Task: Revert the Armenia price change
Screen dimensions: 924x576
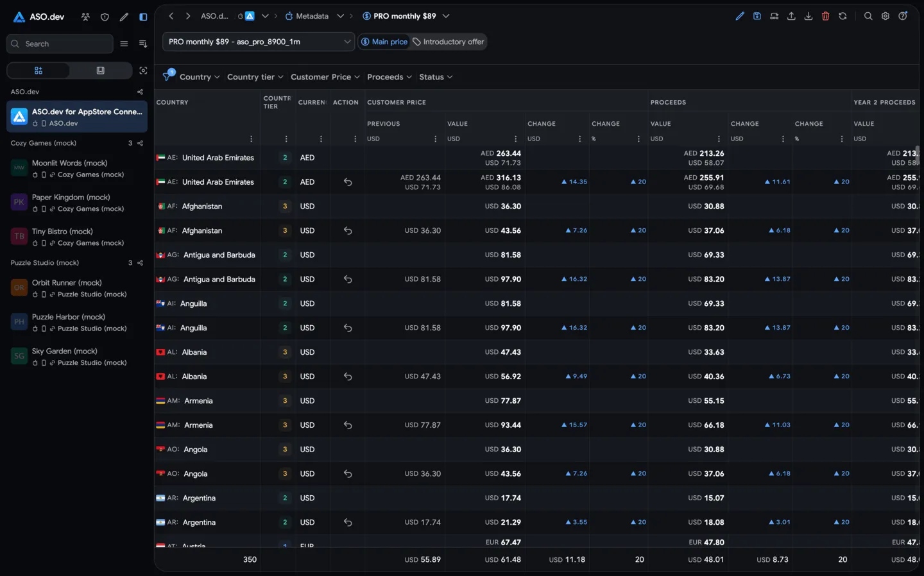Action: [348, 425]
